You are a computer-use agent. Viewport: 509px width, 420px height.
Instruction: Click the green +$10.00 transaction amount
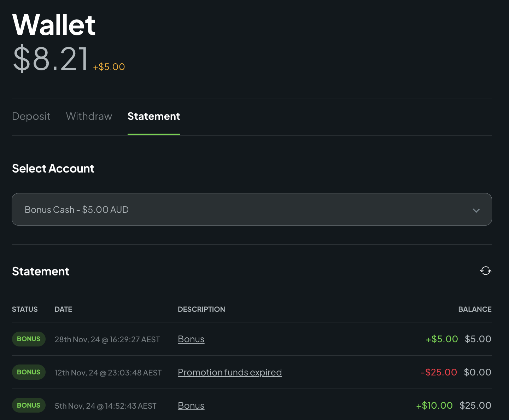pyautogui.click(x=434, y=406)
